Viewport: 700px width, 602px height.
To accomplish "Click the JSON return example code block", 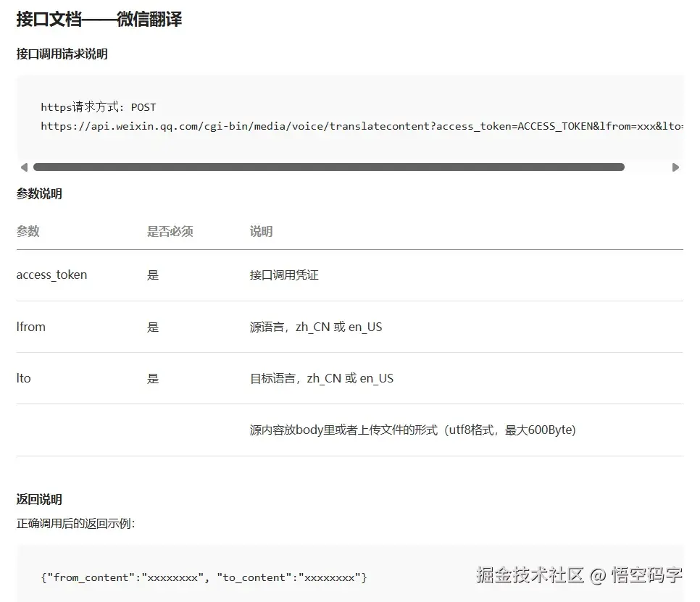I will pyautogui.click(x=203, y=577).
